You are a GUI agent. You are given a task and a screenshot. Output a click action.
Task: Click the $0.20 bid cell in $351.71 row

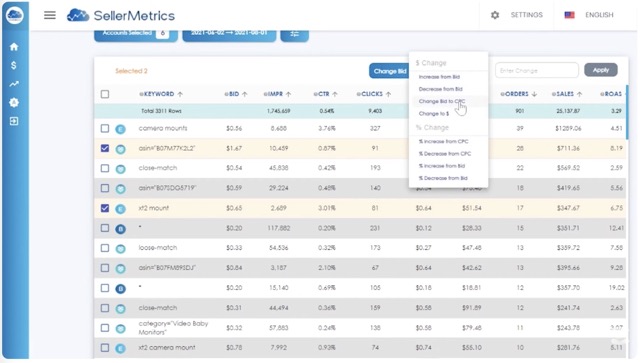tap(234, 228)
